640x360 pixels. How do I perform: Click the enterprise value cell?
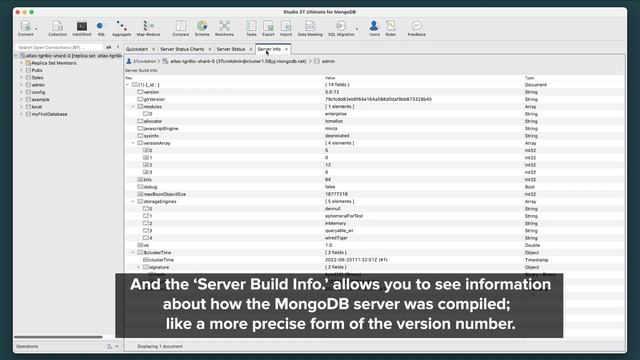[x=336, y=114]
